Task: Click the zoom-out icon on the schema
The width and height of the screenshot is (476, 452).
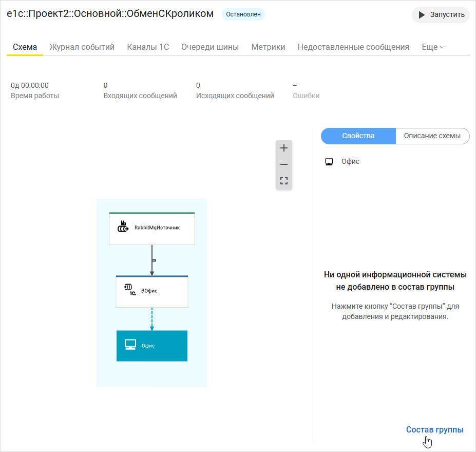Action: click(x=283, y=164)
